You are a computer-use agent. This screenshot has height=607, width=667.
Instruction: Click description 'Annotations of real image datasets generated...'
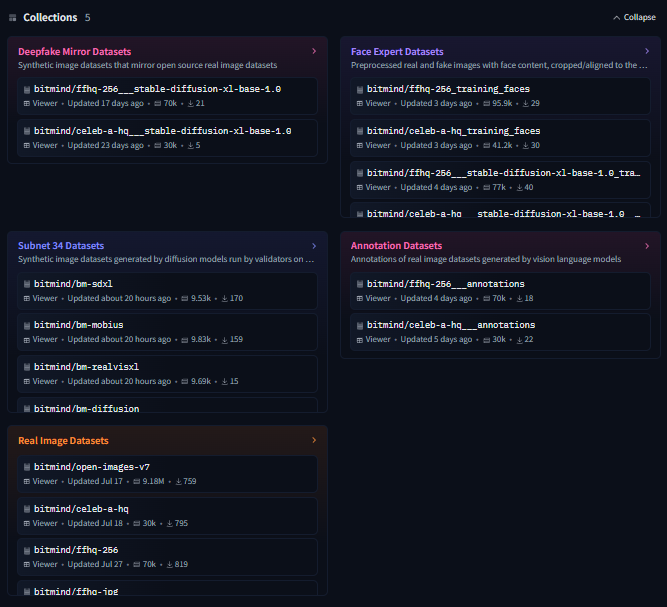(x=486, y=259)
